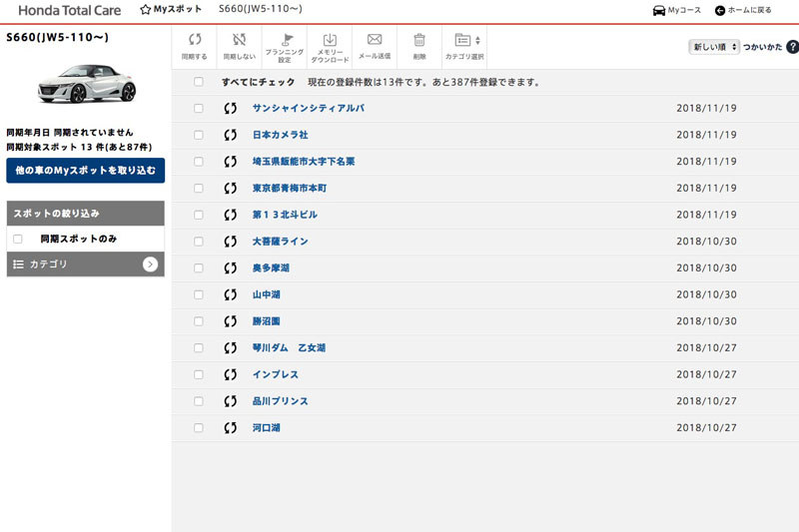This screenshot has height=532, width=799.
Task: Click sync icon of インプレス
Action: click(231, 374)
